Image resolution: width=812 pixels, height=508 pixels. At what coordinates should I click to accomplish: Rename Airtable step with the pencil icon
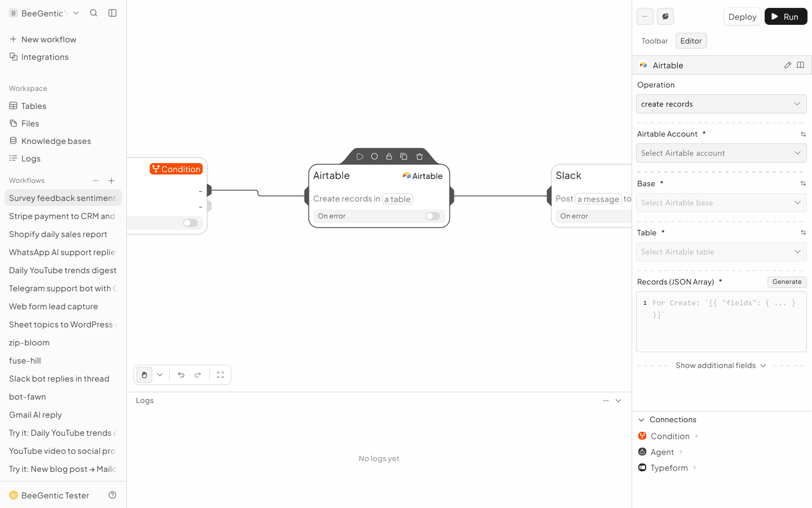point(788,65)
